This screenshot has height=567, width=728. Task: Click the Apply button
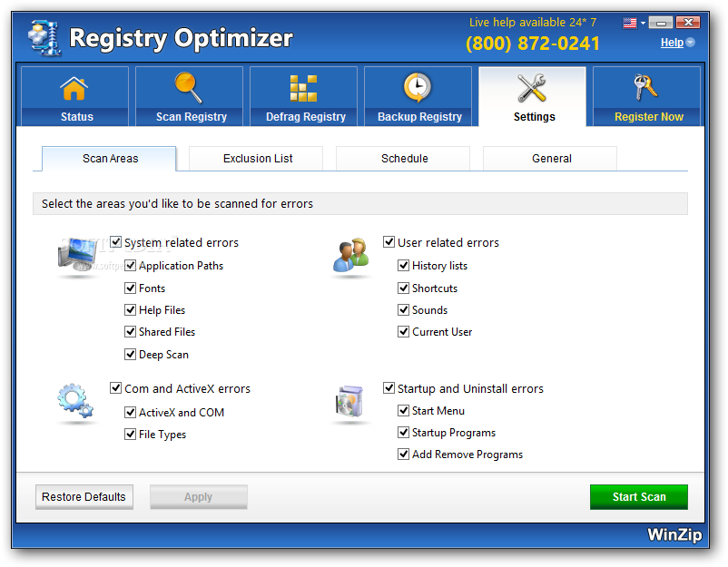click(198, 497)
